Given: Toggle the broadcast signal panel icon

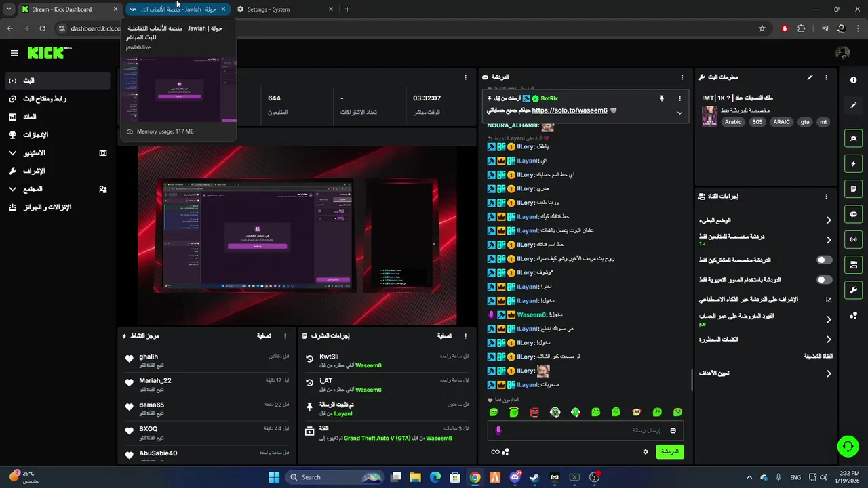Looking at the screenshot, I should [853, 239].
